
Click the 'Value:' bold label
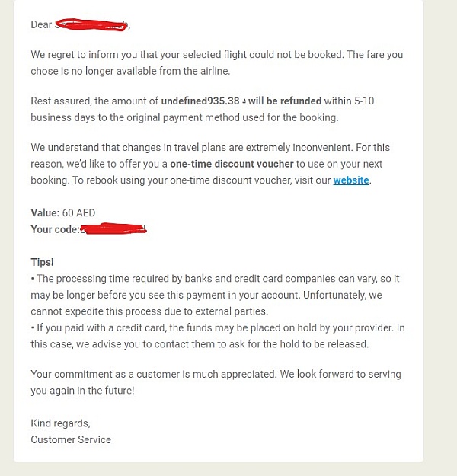pos(45,212)
